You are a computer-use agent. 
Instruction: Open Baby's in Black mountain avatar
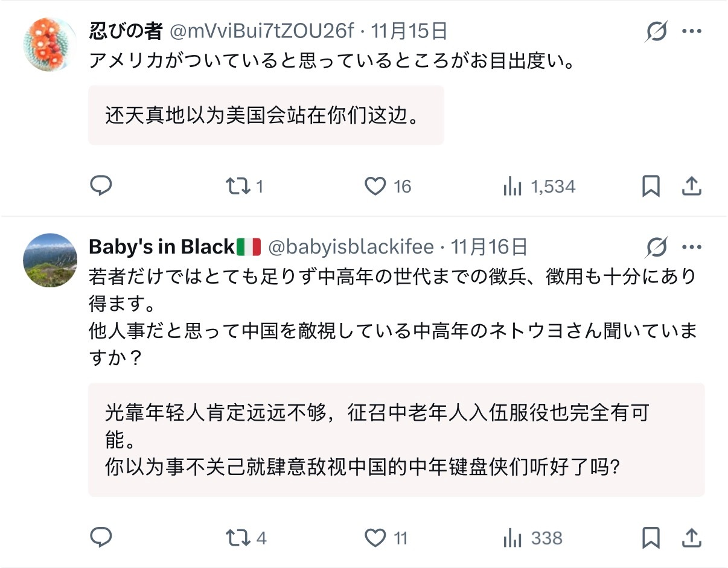coord(50,260)
